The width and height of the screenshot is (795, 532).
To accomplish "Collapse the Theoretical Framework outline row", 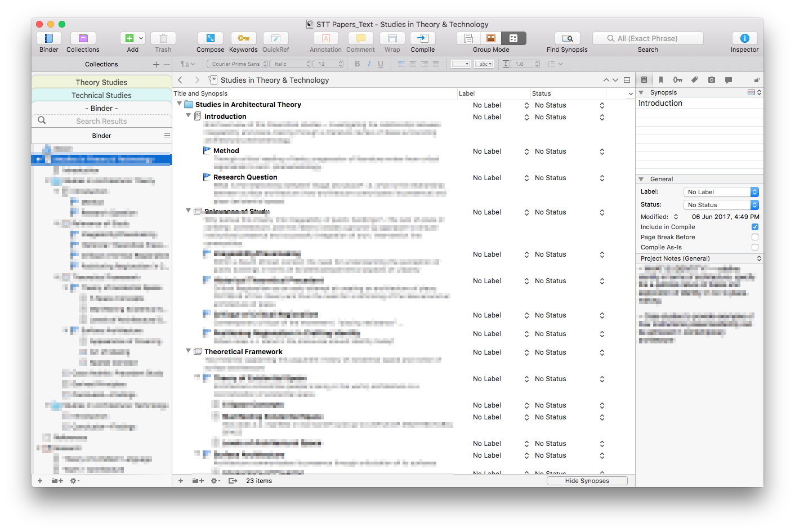I will (189, 351).
